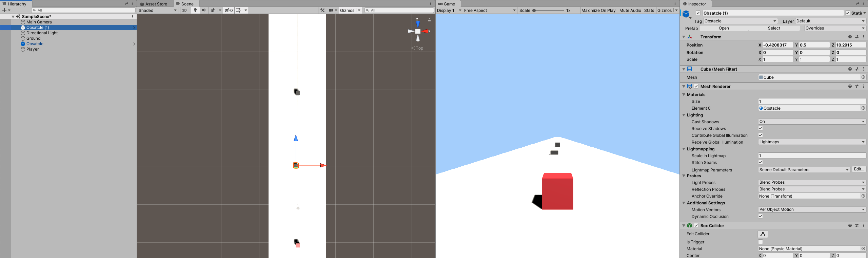Click the scene gizmo lock icon
This screenshot has width=868, height=258.
429,20
